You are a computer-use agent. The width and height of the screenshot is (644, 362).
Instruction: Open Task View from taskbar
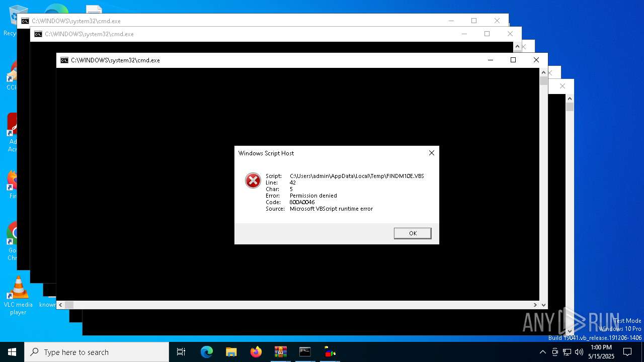(181, 352)
